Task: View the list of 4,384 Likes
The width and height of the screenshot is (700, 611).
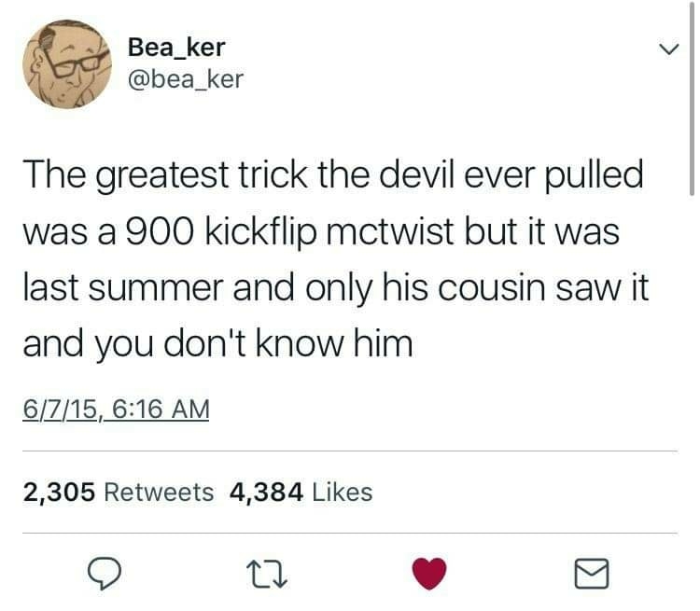Action: click(x=301, y=493)
